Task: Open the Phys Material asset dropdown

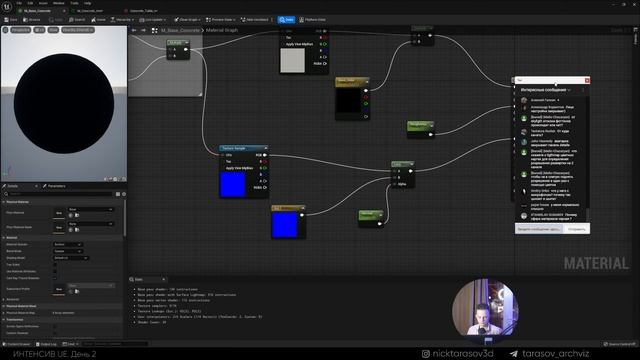Action: (91, 209)
